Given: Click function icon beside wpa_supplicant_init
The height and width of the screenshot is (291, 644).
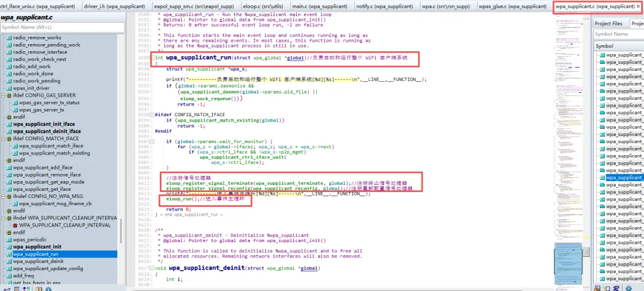Looking at the screenshot, I should tap(9, 247).
